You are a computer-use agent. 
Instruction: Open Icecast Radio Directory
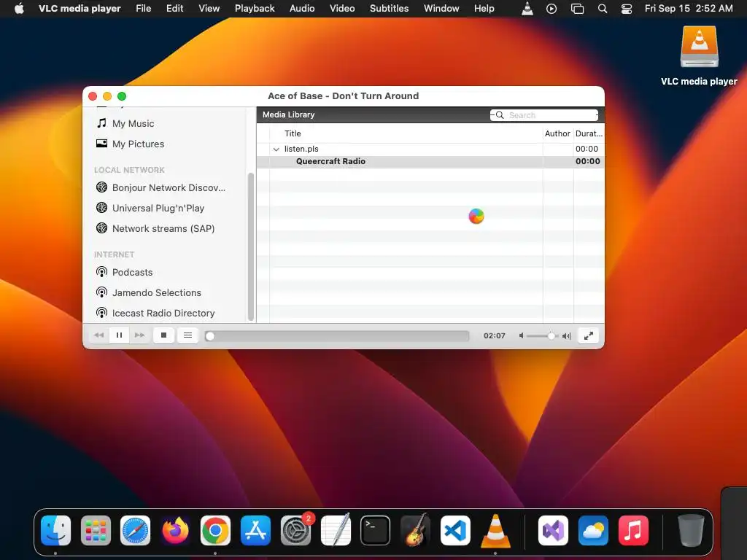point(163,313)
